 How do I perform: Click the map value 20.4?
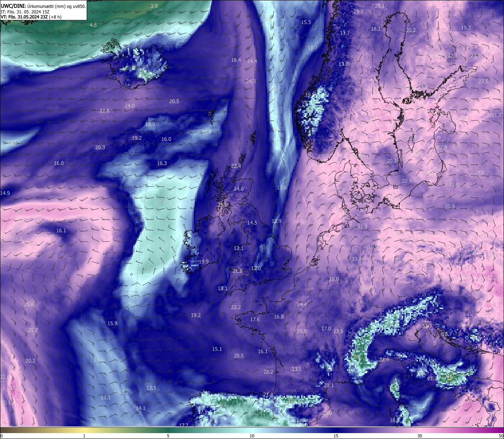tap(407, 181)
